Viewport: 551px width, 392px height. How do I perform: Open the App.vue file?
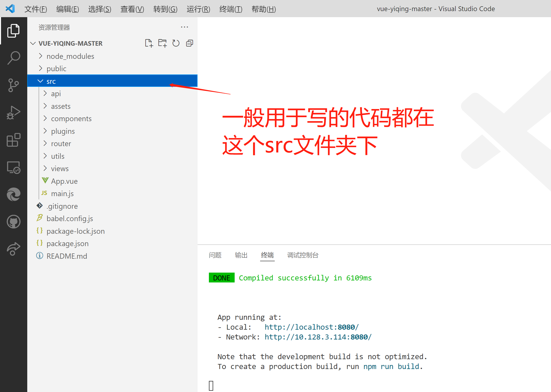click(64, 181)
